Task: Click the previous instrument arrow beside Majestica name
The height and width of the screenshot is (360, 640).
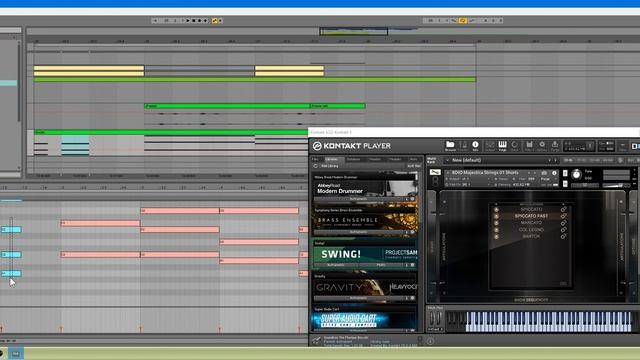Action: 529,173
